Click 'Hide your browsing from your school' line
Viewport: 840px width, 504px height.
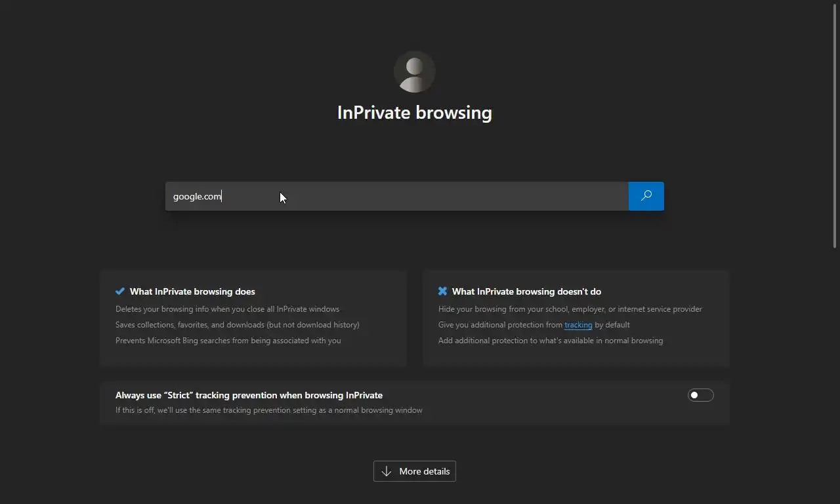coord(570,309)
